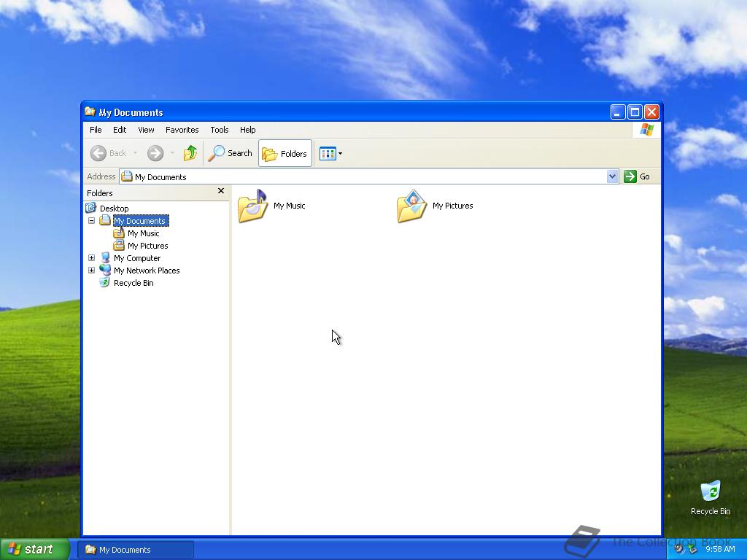Expand the Address bar dropdown
747x560 pixels.
pos(613,176)
